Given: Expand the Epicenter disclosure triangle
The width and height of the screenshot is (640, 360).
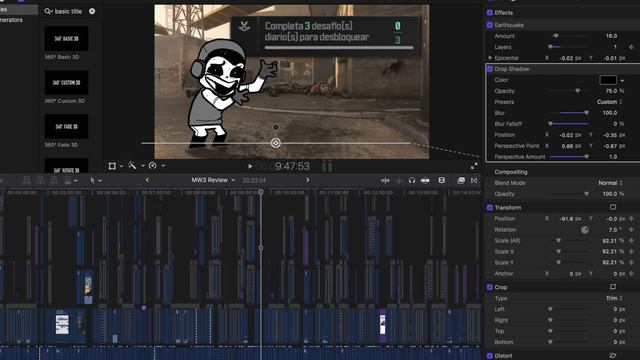Looking at the screenshot, I should 490,58.
